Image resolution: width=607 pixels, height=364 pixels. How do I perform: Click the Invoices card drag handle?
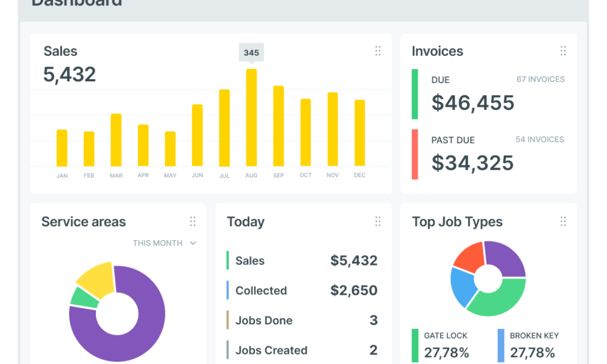(563, 51)
